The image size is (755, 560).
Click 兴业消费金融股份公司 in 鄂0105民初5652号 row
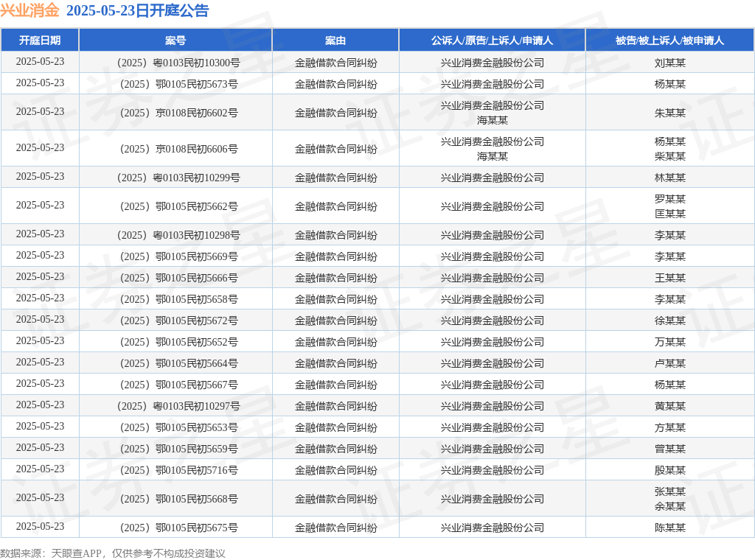[x=492, y=342]
